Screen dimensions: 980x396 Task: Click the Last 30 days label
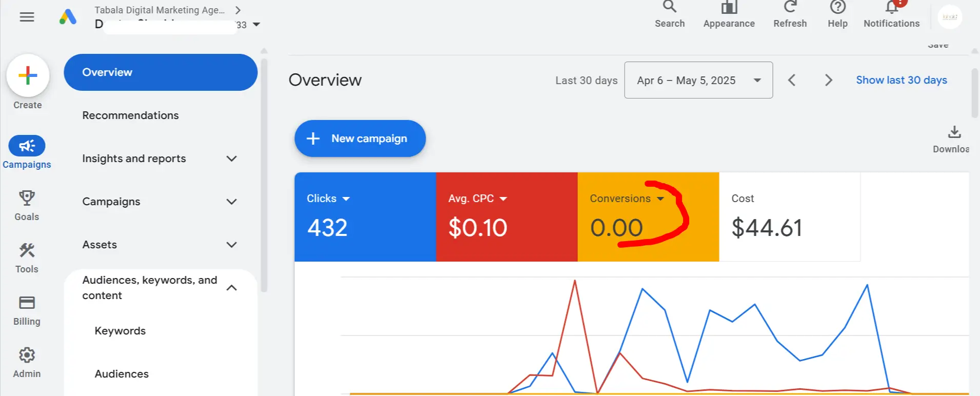586,80
